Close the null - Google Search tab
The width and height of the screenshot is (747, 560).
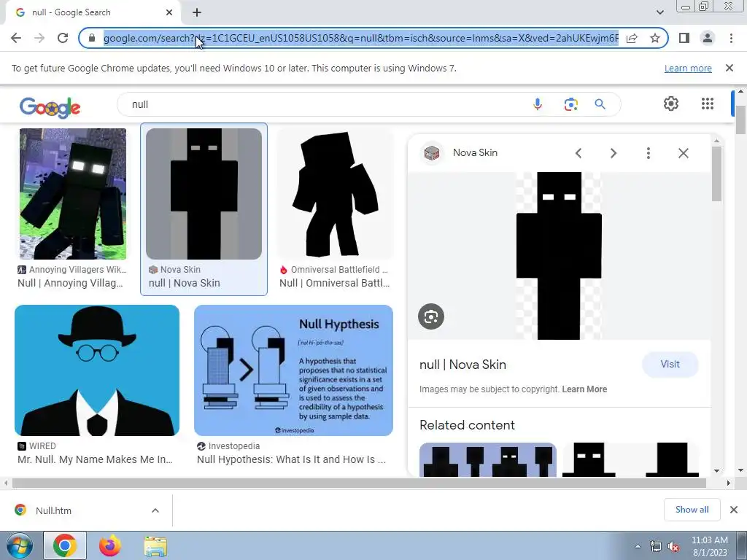169,12
